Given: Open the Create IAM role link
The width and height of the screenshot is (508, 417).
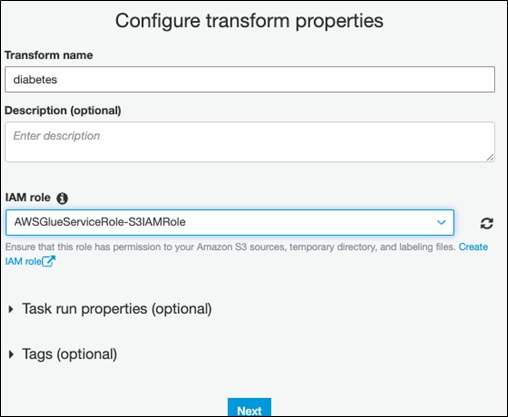Looking at the screenshot, I should (x=473, y=247).
